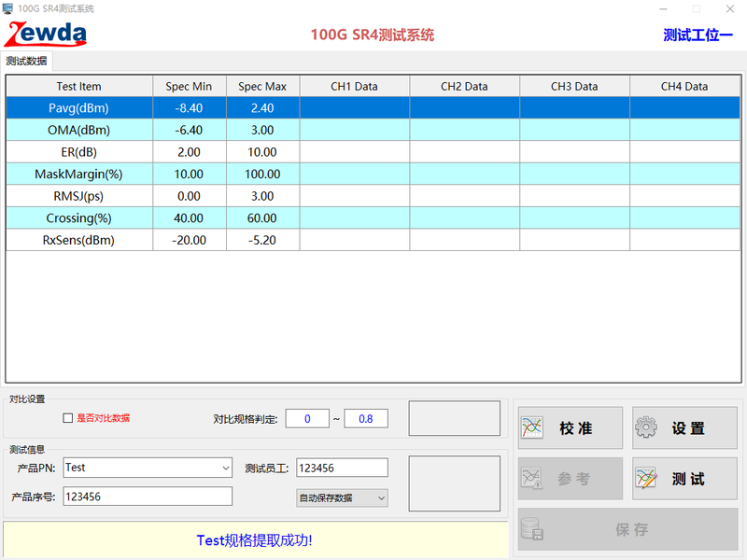Screen dimensions: 747x560
Task: Click the Crossing Spec Max value 60.00
Action: [262, 218]
